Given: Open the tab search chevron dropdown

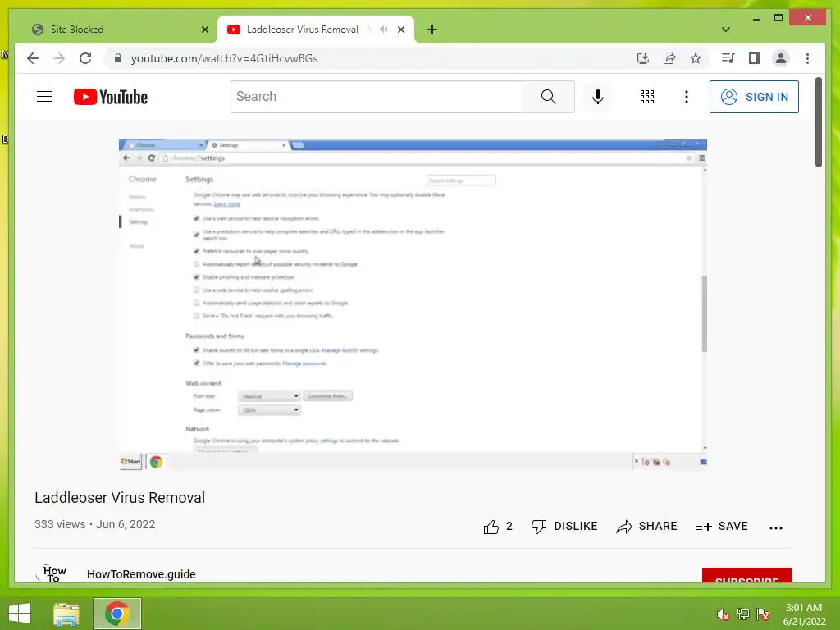Looking at the screenshot, I should point(725,30).
